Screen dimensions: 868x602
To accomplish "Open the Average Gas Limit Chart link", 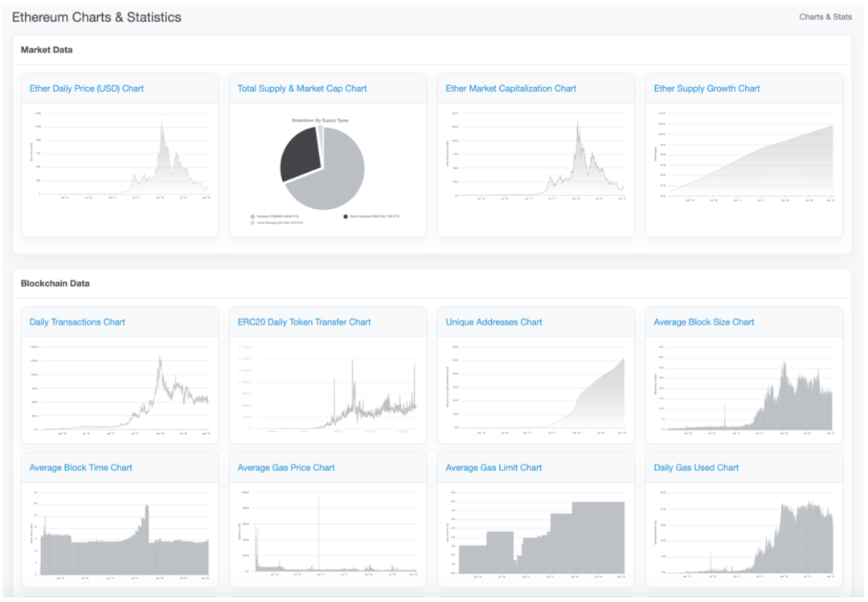I will [x=493, y=468].
